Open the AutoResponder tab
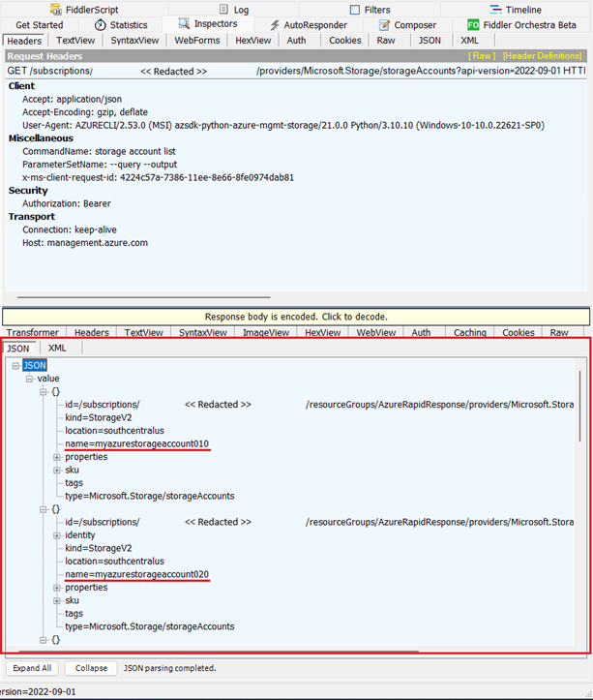Image resolution: width=593 pixels, height=700 pixels. (x=309, y=25)
